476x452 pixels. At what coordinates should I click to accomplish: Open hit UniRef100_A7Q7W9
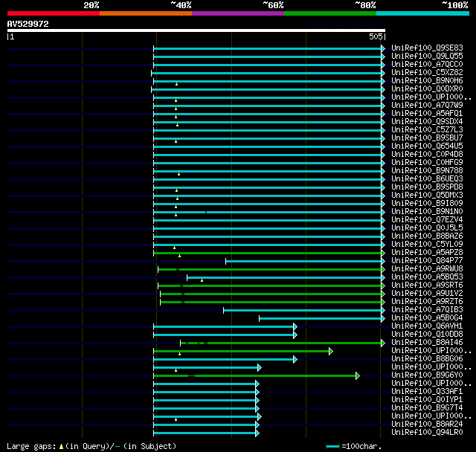(x=427, y=106)
